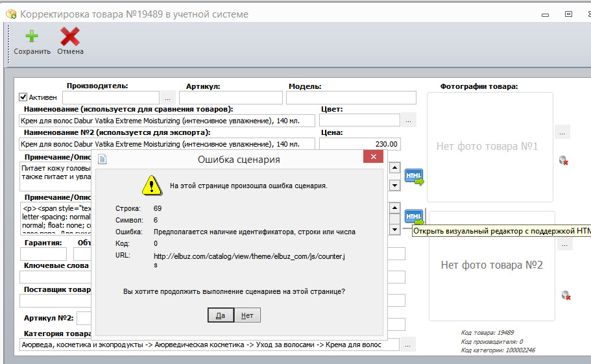Minimize the Корректировка товара window
Viewport: 591px width, 364px height.
(545, 15)
